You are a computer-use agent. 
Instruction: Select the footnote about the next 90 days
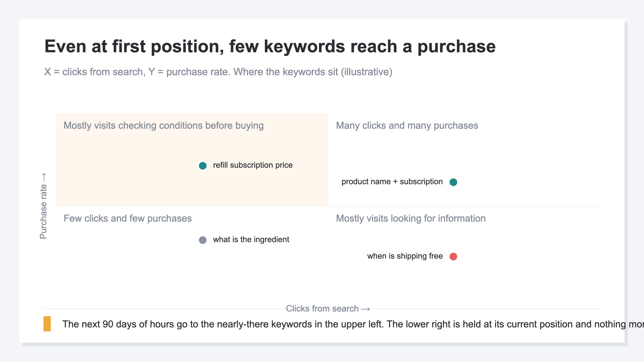pyautogui.click(x=353, y=324)
